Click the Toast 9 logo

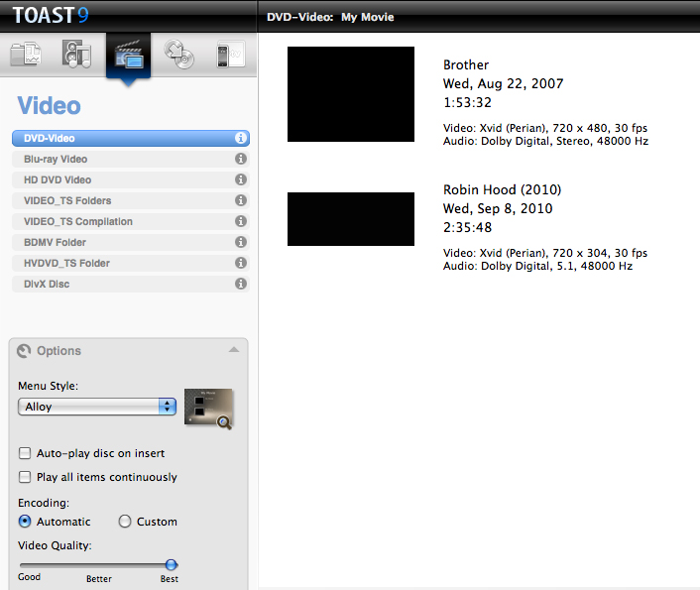coord(51,15)
